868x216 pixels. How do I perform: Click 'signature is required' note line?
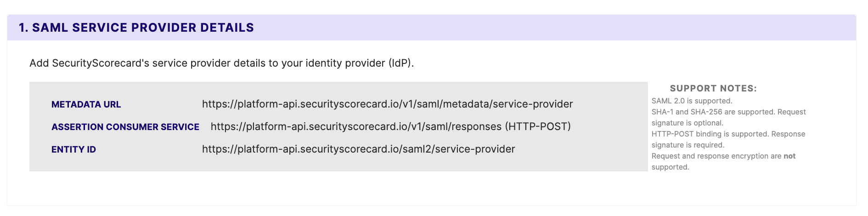688,145
